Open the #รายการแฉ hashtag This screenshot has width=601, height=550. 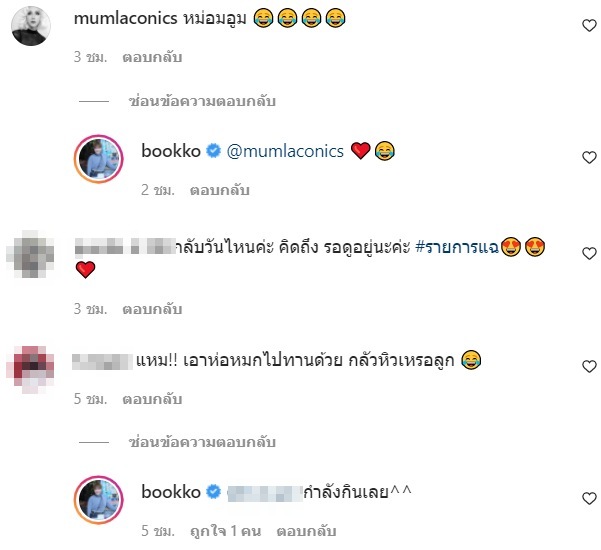click(x=457, y=247)
